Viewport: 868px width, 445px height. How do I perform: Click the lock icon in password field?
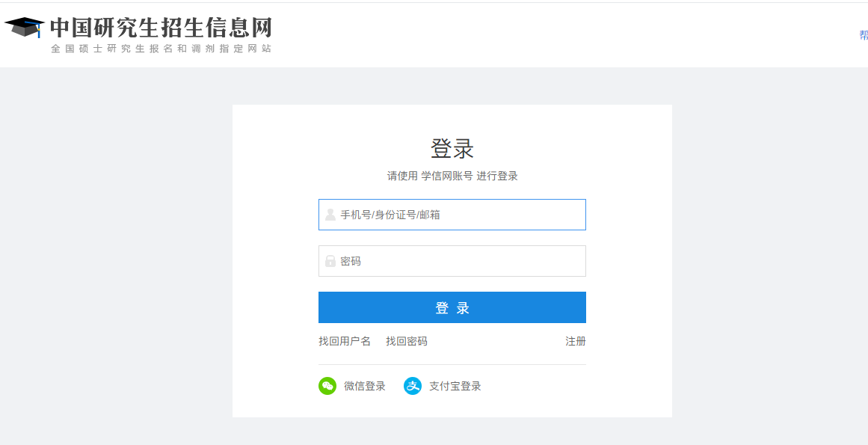pyautogui.click(x=330, y=261)
